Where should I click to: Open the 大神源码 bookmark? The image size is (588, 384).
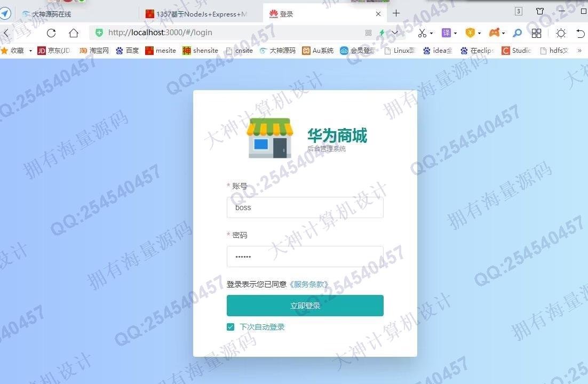coord(277,51)
